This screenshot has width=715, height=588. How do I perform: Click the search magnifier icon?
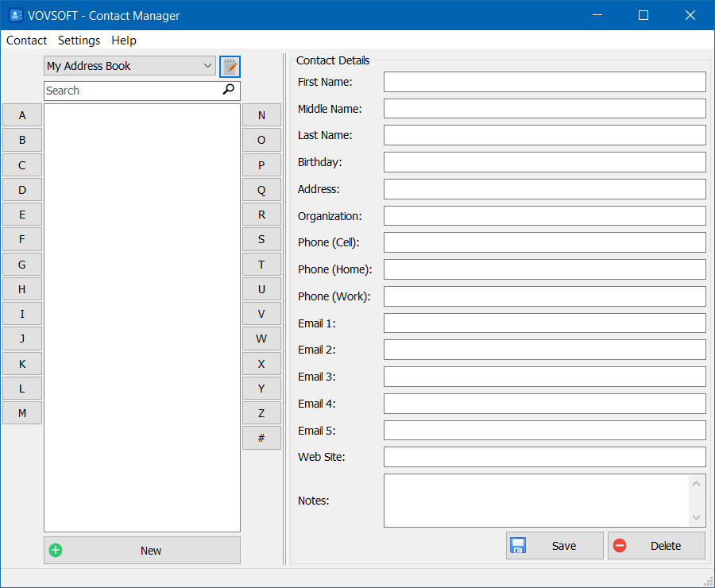[229, 90]
